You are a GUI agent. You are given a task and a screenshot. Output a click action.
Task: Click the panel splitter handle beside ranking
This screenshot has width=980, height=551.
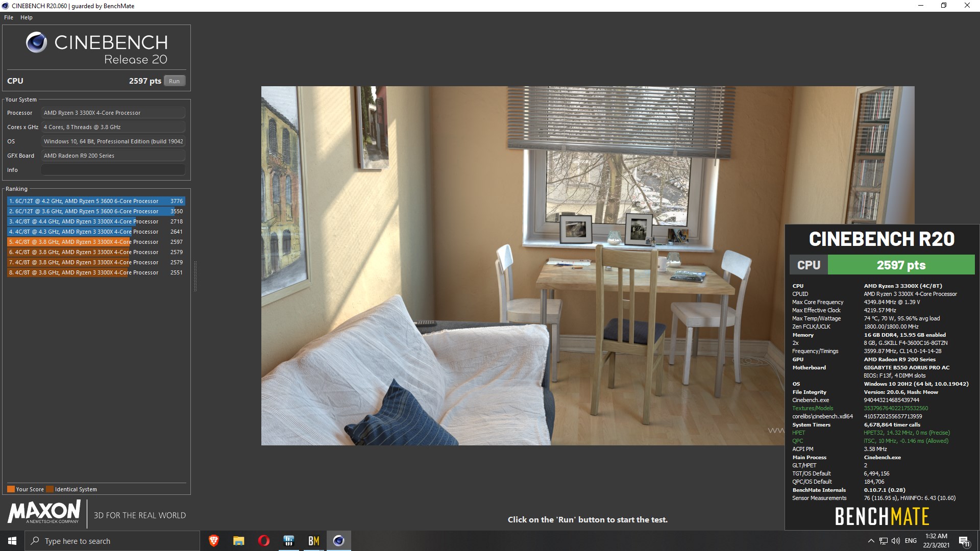[x=195, y=276]
